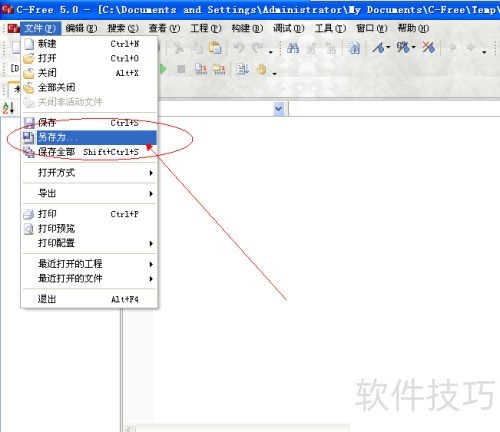Open the 搜索 menu
Image resolution: width=500 pixels, height=432 pixels.
click(123, 28)
